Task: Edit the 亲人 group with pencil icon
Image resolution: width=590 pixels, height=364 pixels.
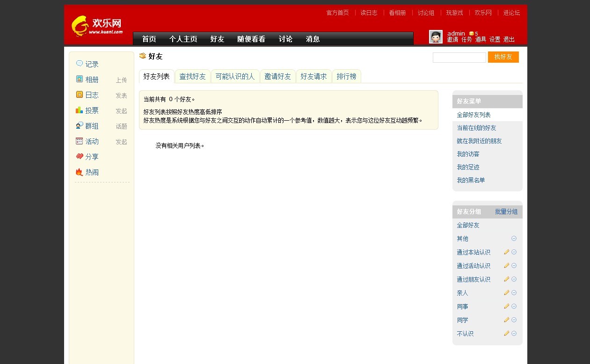Action: (506, 292)
